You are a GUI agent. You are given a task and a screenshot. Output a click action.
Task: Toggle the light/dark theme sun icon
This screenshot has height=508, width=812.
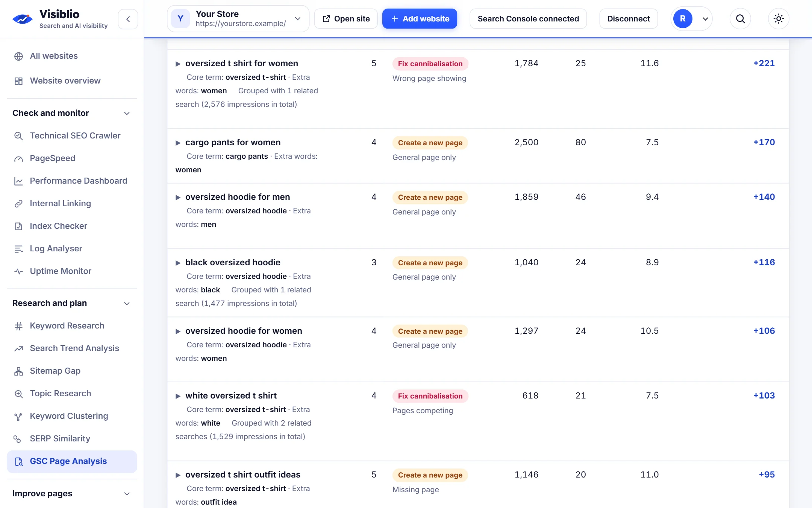(x=779, y=19)
